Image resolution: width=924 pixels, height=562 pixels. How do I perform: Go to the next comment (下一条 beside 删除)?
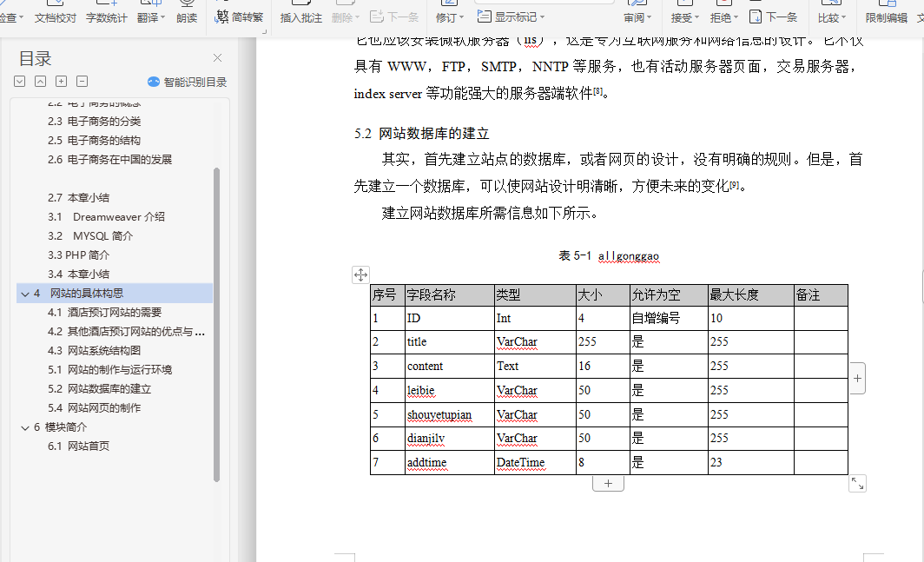(x=394, y=17)
